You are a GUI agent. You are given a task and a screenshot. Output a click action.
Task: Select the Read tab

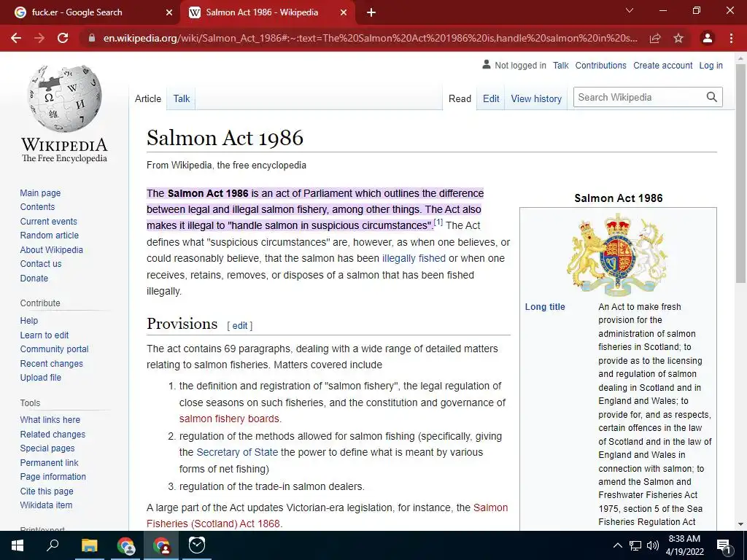tap(460, 98)
